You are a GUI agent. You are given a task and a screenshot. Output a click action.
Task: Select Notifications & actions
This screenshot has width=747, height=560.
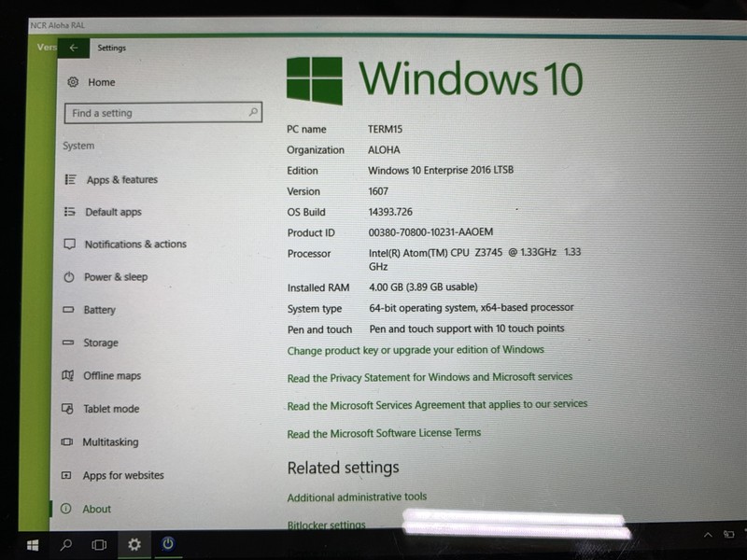click(x=135, y=245)
